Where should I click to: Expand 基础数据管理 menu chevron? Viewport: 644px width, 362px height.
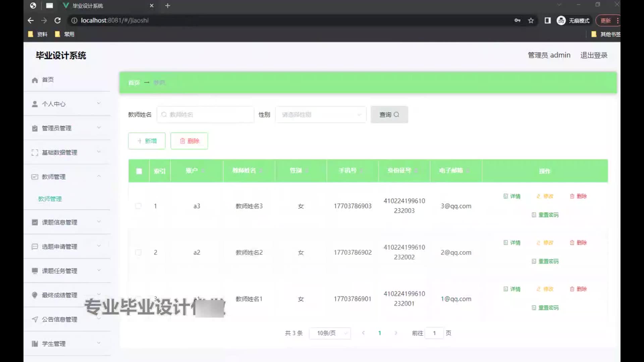click(99, 152)
